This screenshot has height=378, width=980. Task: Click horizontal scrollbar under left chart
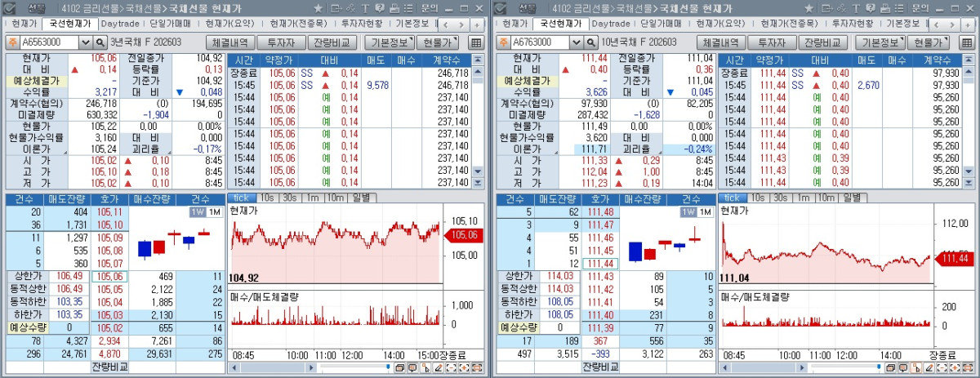[x=274, y=367]
